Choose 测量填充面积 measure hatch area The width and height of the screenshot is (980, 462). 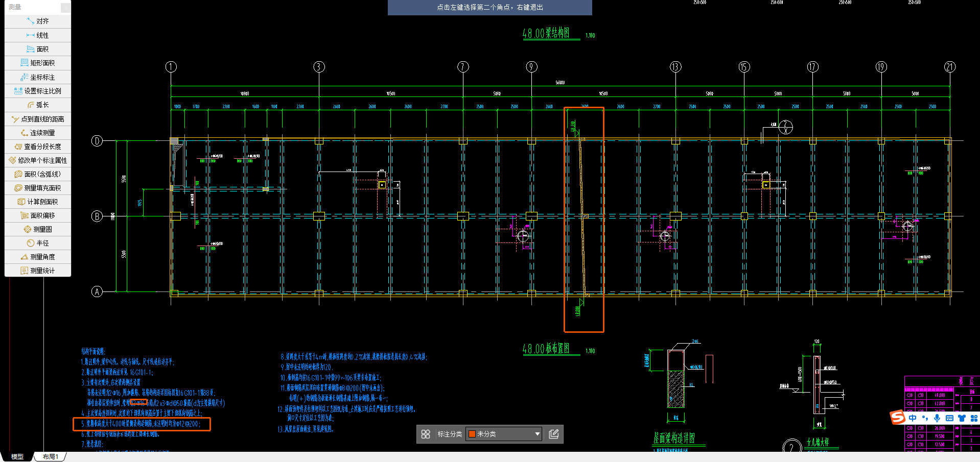tap(38, 188)
